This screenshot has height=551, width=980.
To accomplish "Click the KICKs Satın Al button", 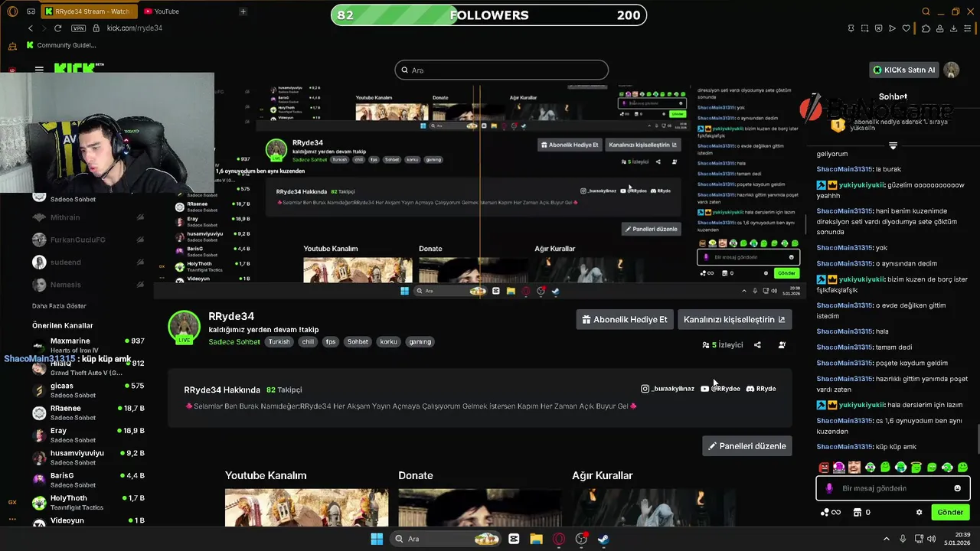I will point(904,70).
